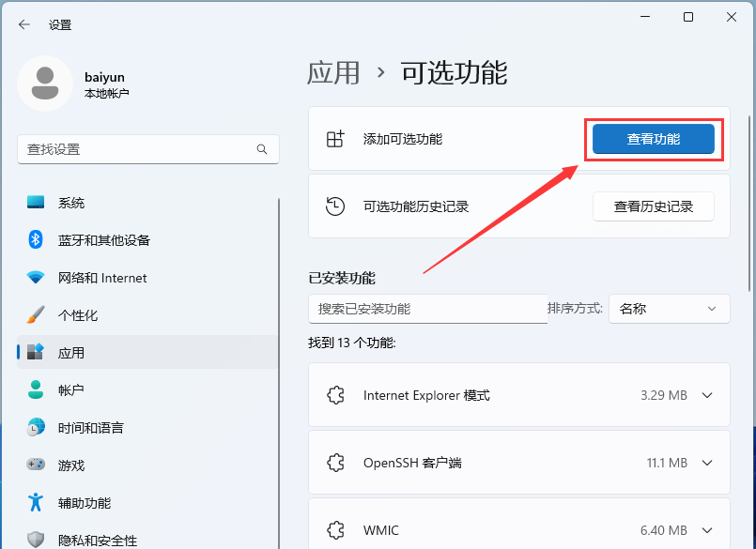Screen dimensions: 756x549
Task: Click the 添加可选功能 grid-plus icon
Action: tap(335, 139)
